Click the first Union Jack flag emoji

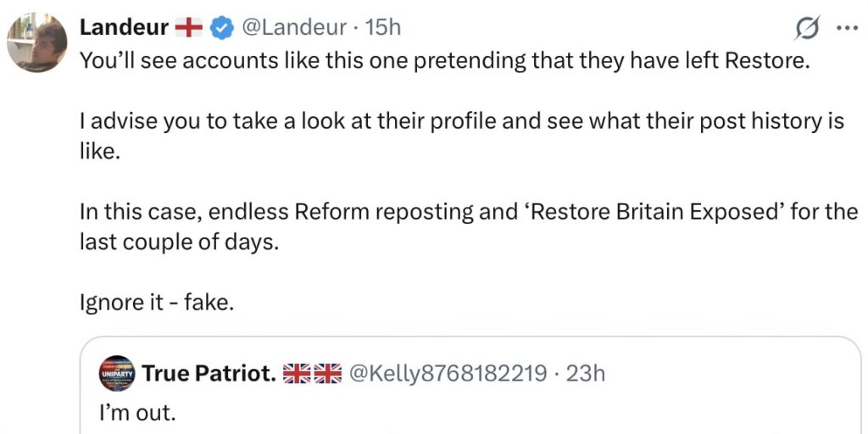pyautogui.click(x=297, y=373)
